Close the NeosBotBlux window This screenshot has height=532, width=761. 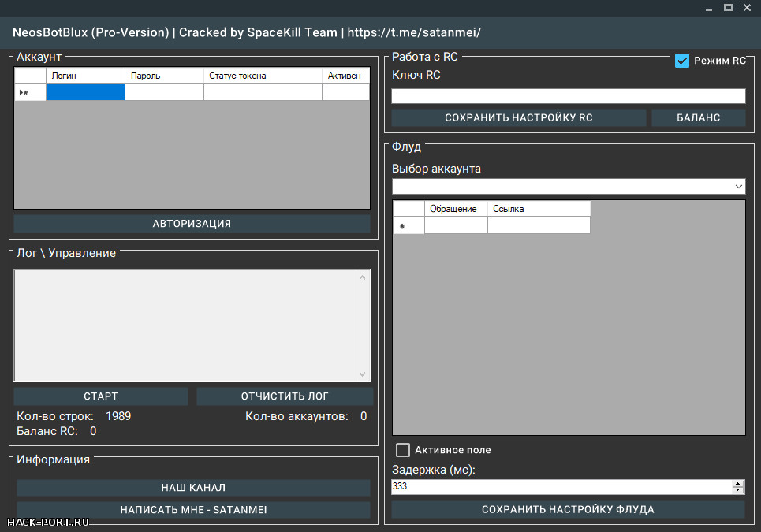click(748, 8)
